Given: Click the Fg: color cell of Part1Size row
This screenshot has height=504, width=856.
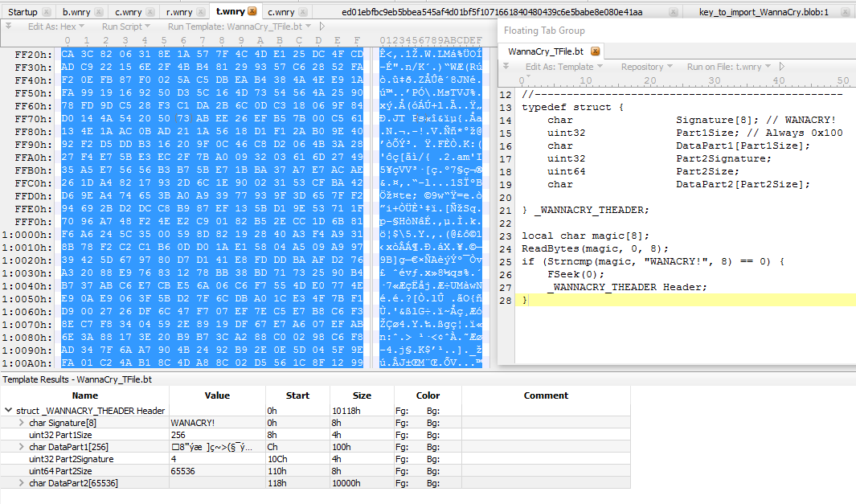Looking at the screenshot, I should click(x=403, y=435).
